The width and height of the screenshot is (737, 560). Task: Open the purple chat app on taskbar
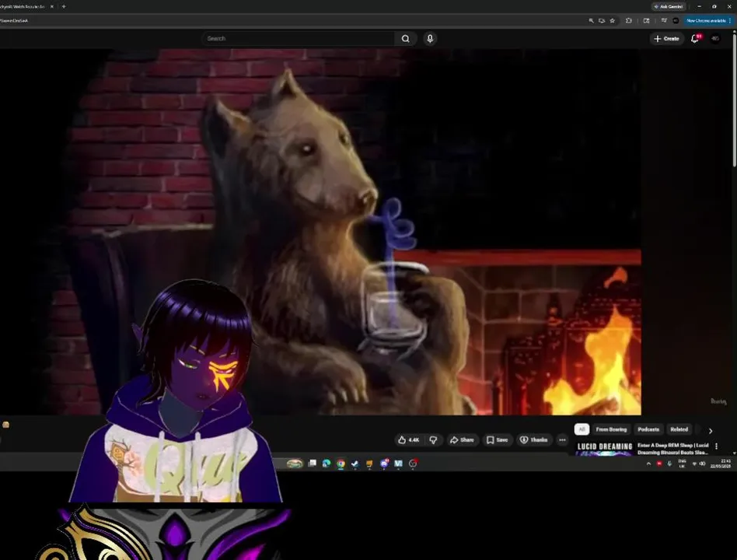tap(384, 464)
